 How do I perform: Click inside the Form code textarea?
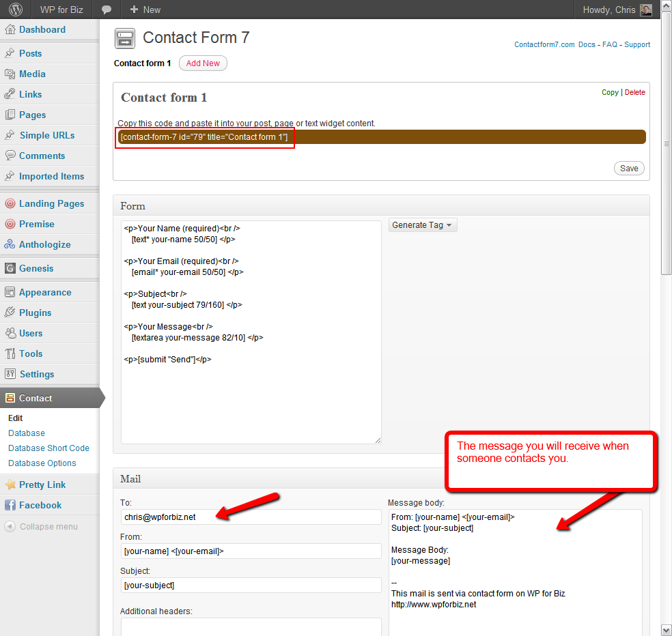pyautogui.click(x=251, y=332)
